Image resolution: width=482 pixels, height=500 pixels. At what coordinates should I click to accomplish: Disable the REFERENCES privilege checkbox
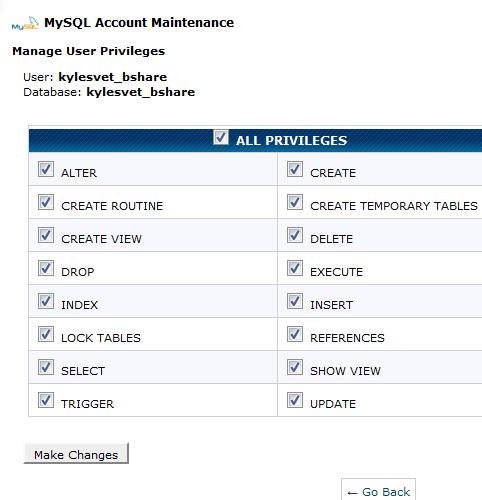(295, 334)
